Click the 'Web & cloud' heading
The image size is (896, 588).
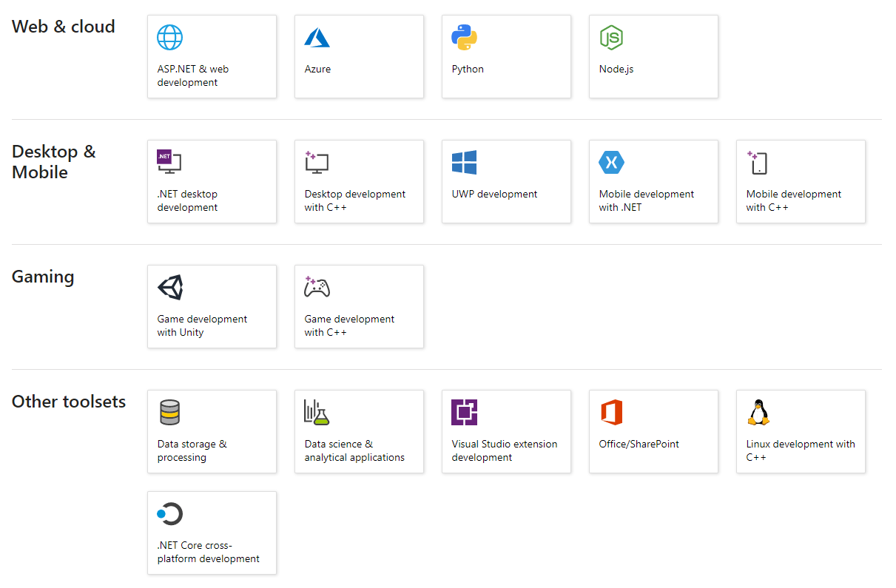point(64,27)
